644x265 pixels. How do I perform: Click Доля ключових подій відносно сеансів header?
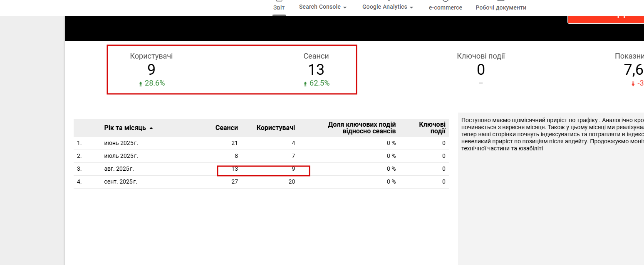click(x=362, y=128)
